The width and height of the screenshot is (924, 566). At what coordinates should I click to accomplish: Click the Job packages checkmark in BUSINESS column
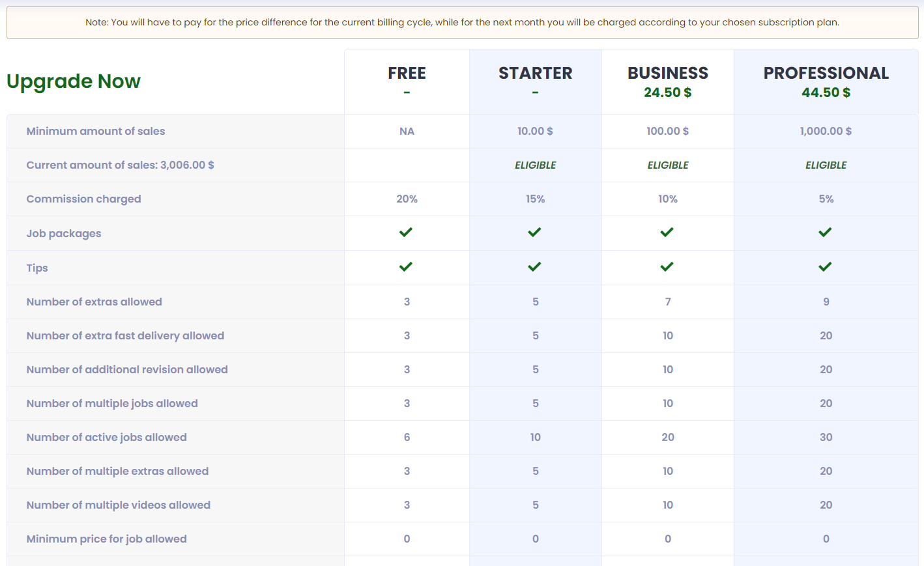point(667,233)
